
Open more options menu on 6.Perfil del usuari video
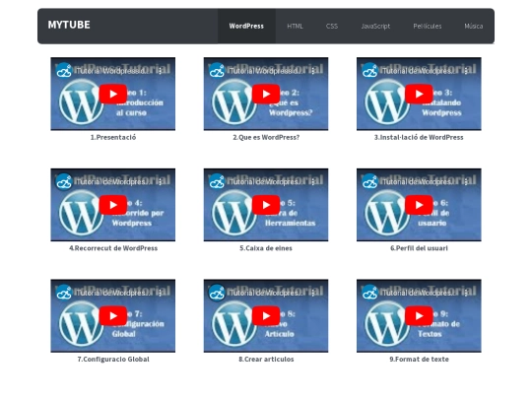466,182
